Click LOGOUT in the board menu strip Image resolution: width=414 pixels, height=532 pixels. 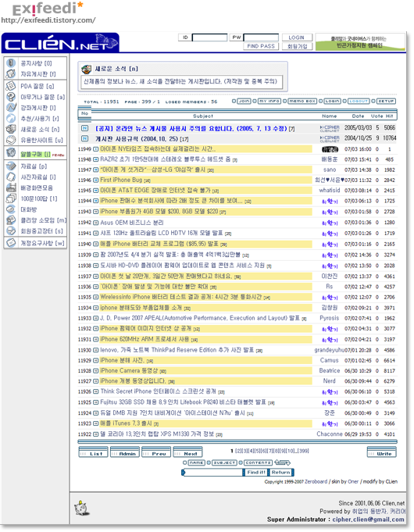[x=359, y=101]
